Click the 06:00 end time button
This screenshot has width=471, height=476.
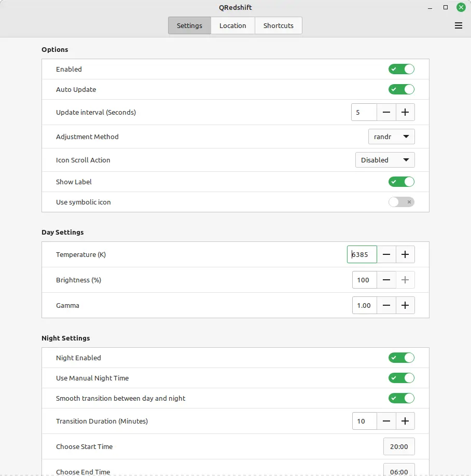[399, 470]
